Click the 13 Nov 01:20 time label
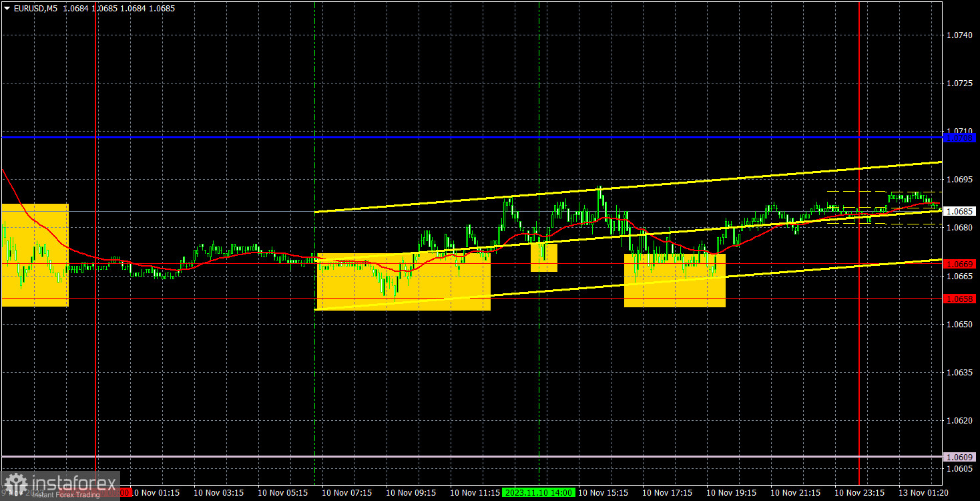Image resolution: width=980 pixels, height=501 pixels. click(923, 493)
